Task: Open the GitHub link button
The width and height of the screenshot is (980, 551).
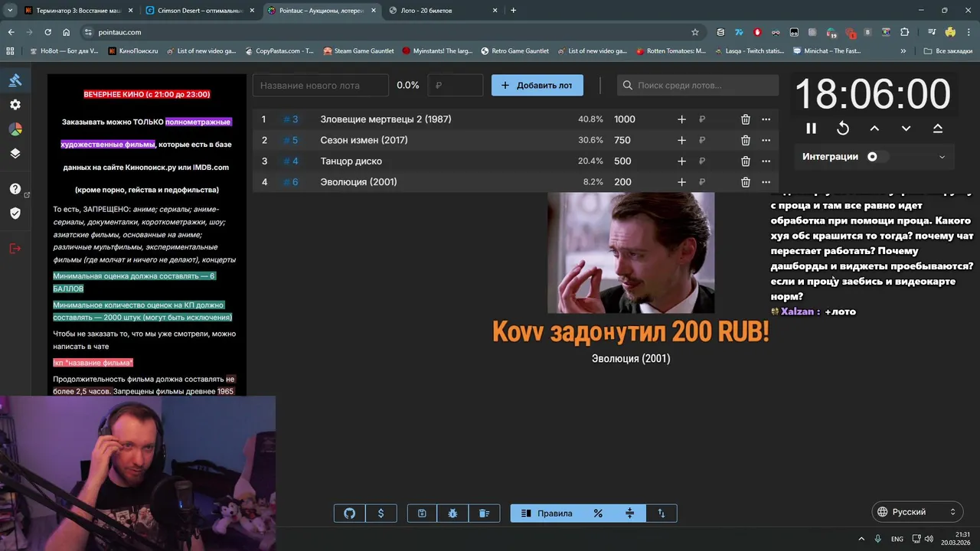Action: pos(350,514)
